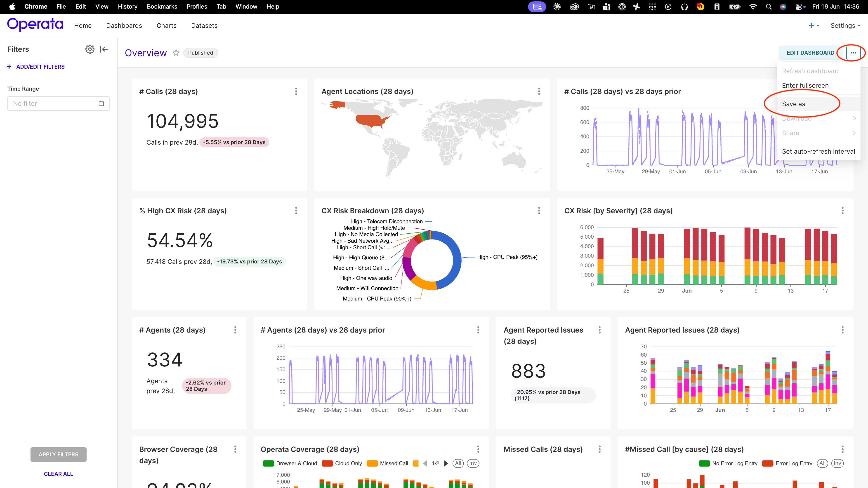
Task: Open options for #Missed Call by cause
Action: pyautogui.click(x=843, y=449)
